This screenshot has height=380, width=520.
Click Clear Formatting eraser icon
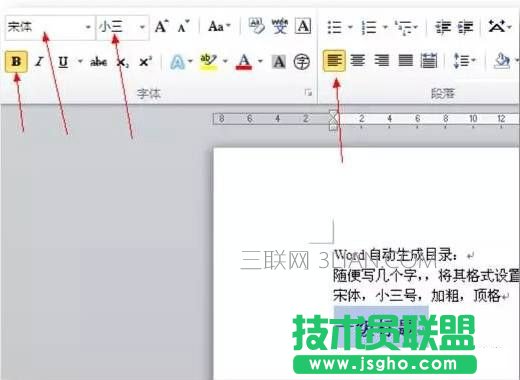coord(256,26)
